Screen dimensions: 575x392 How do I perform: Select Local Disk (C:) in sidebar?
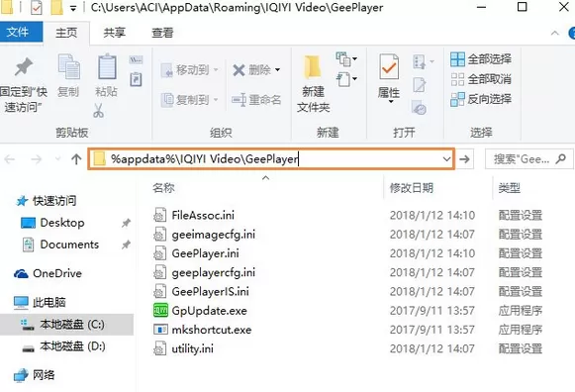tap(66, 325)
